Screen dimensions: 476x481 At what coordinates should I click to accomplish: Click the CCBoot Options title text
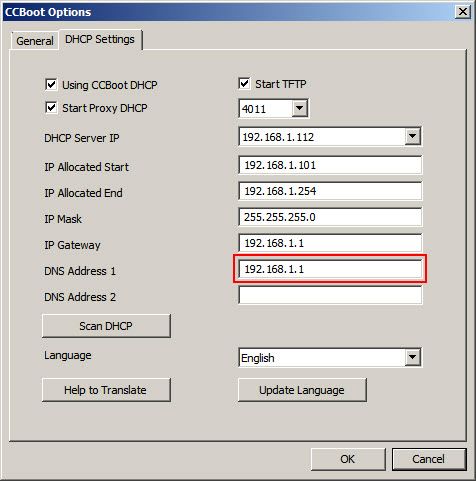point(48,12)
